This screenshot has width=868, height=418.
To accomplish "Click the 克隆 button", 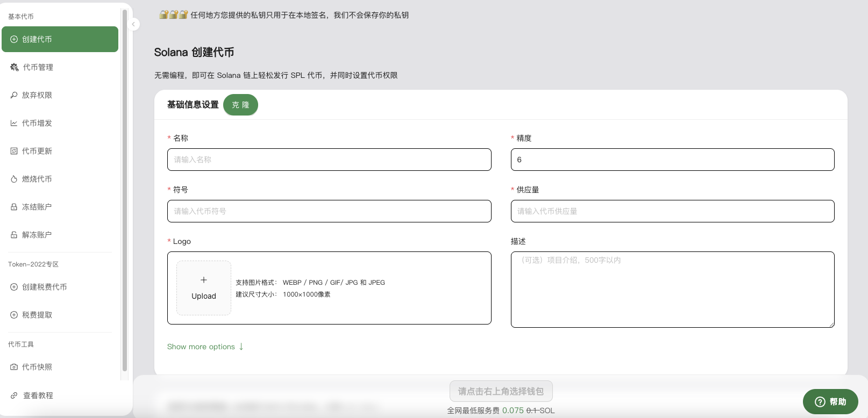I will pyautogui.click(x=240, y=105).
